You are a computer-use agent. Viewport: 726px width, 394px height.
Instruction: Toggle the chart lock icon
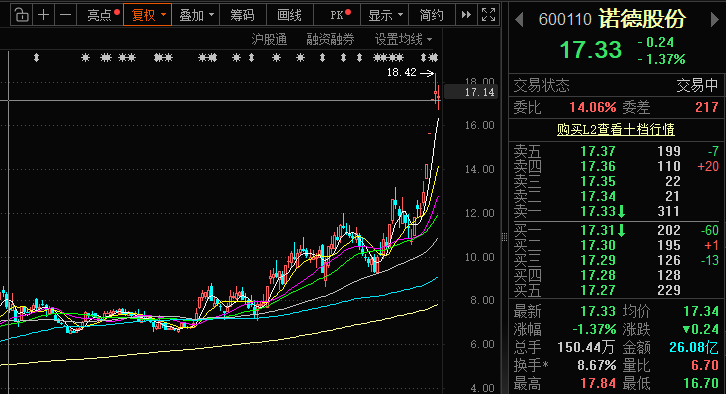[x=22, y=15]
